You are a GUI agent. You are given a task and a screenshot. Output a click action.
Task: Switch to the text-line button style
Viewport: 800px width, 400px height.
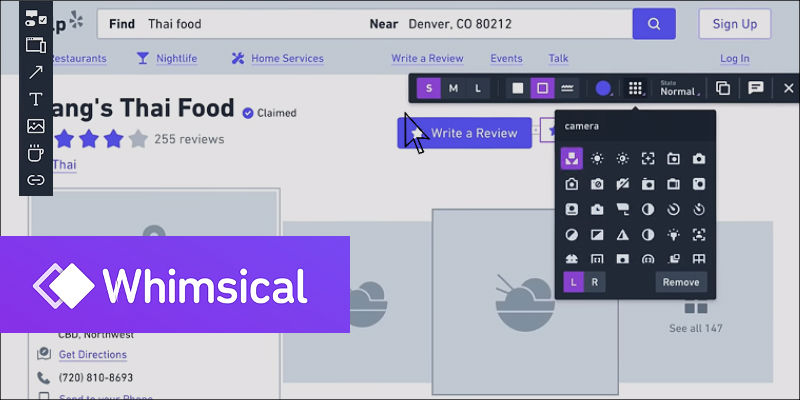(567, 88)
